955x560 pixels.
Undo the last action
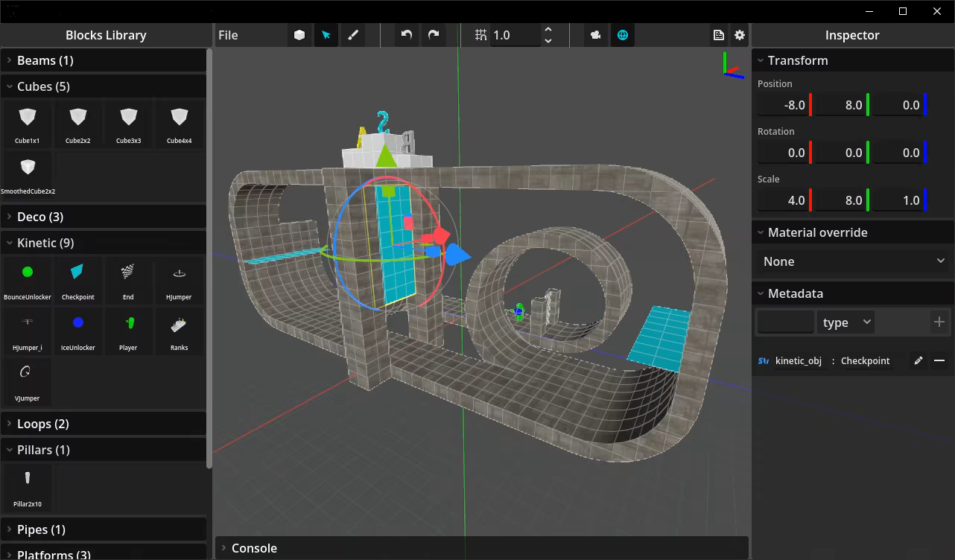pyautogui.click(x=406, y=35)
